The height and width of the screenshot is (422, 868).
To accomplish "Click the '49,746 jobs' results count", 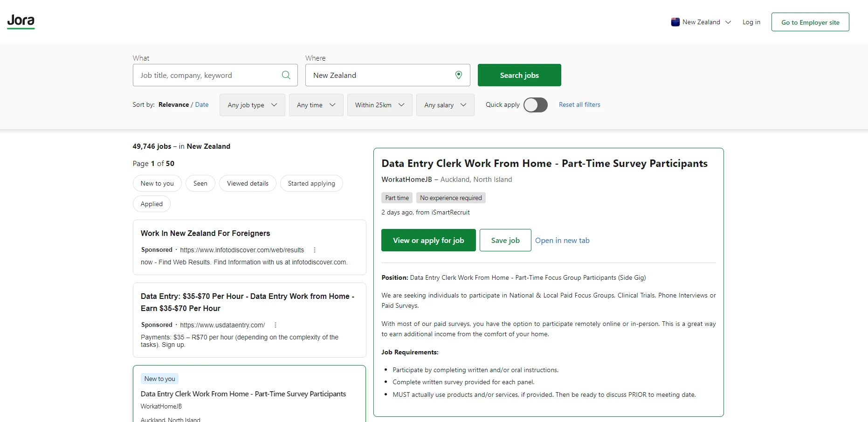I will click(x=152, y=146).
